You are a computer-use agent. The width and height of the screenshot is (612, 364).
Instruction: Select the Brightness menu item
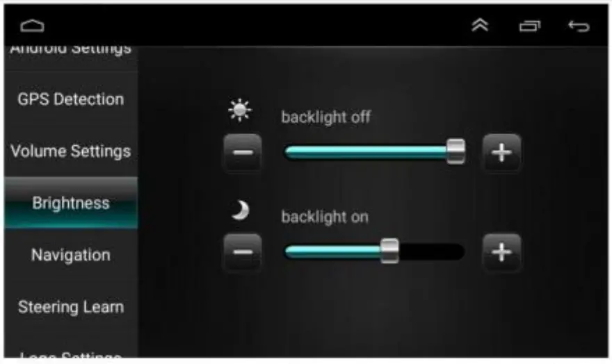[x=71, y=203]
